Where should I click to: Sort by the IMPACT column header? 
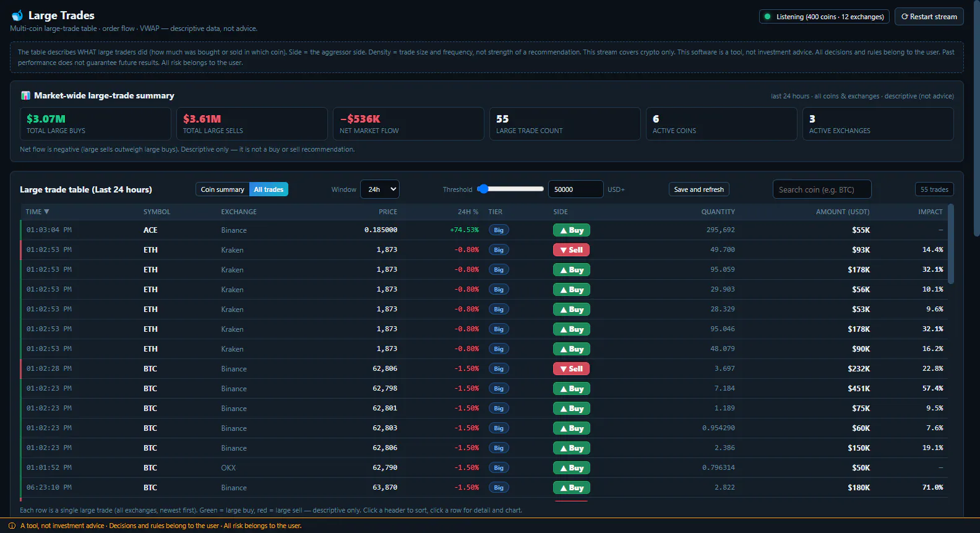pos(931,212)
